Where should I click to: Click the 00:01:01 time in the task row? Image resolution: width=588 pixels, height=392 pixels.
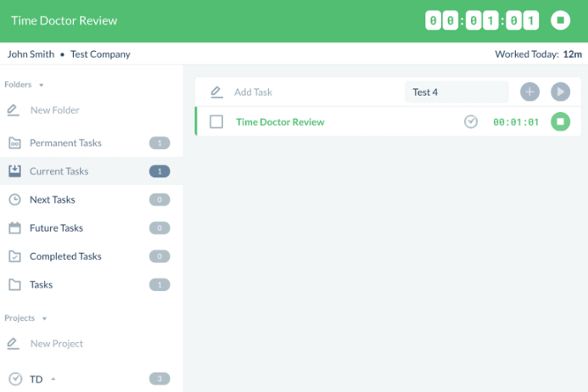516,122
